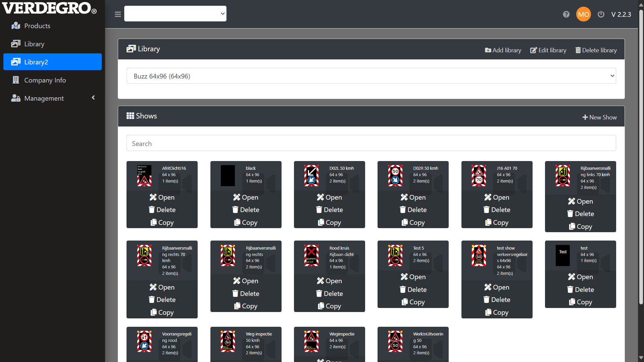Select Library2 in the sidebar
The height and width of the screenshot is (362, 644).
[52, 62]
